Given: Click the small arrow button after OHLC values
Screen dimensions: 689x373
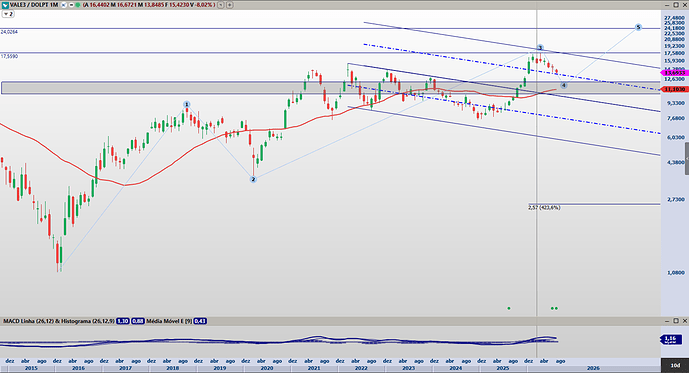Looking at the screenshot, I should 221,5.
